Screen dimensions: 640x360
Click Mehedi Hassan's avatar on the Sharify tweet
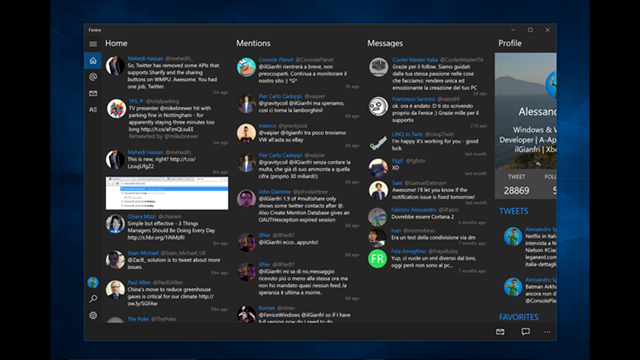pyautogui.click(x=115, y=66)
